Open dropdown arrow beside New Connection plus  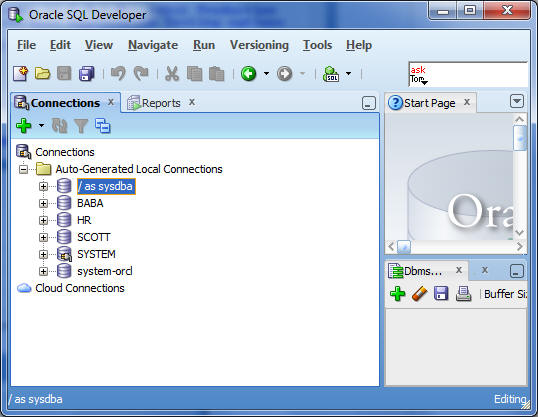click(41, 126)
